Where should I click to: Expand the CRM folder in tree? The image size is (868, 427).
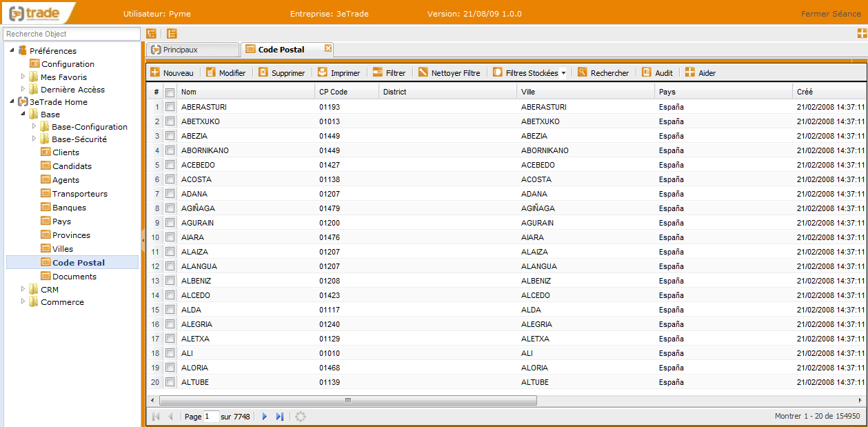[23, 290]
